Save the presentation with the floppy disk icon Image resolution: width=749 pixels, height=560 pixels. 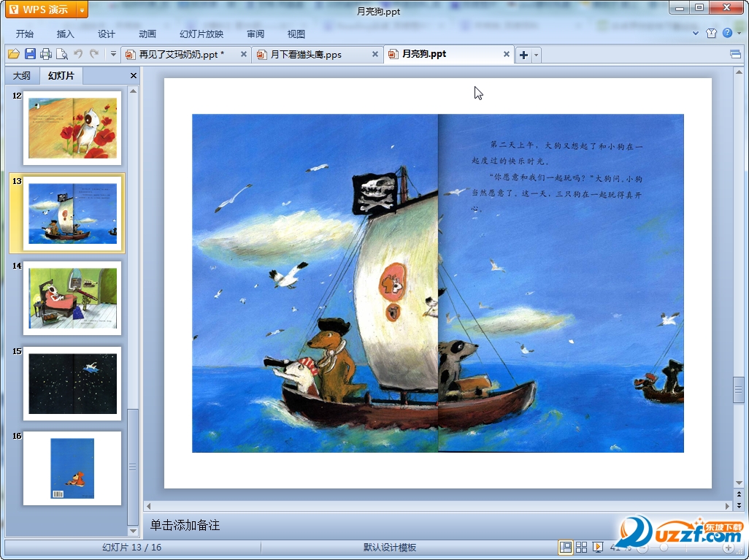(30, 54)
